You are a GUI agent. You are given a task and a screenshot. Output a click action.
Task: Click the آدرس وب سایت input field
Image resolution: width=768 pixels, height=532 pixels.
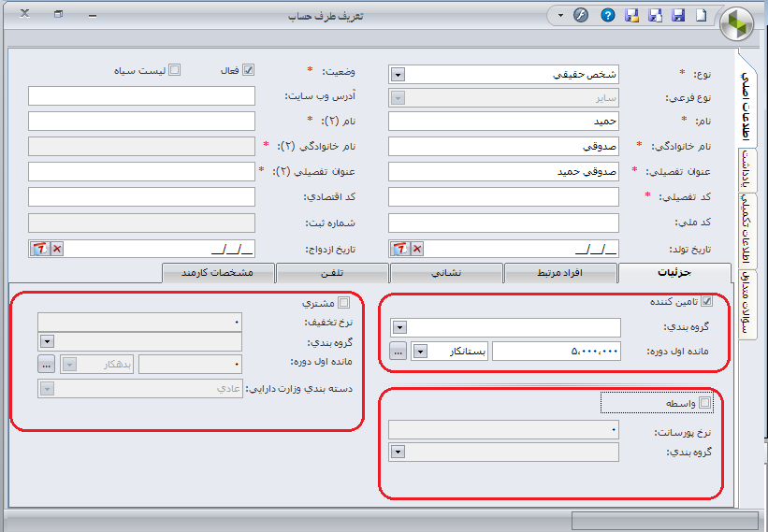[x=141, y=96]
